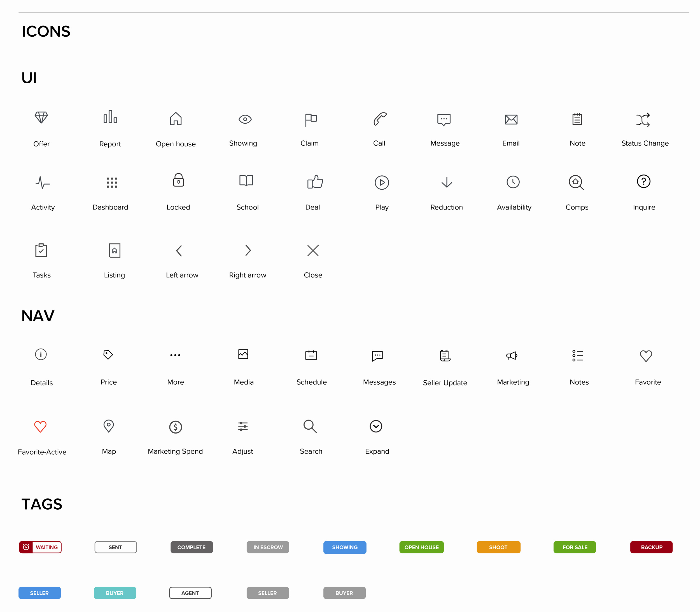Screen dimensions: 700x612
Task: Adjust using the sliders icon
Action: pyautogui.click(x=243, y=426)
